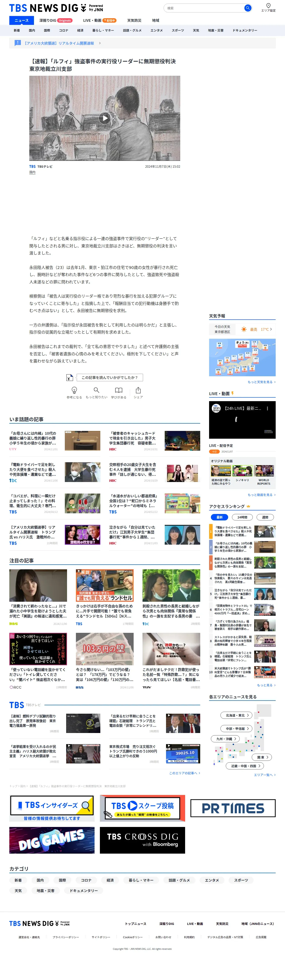Viewport: 285px width, 980px height.
Task: Click もっと天気を見る link
Action: pos(261,382)
